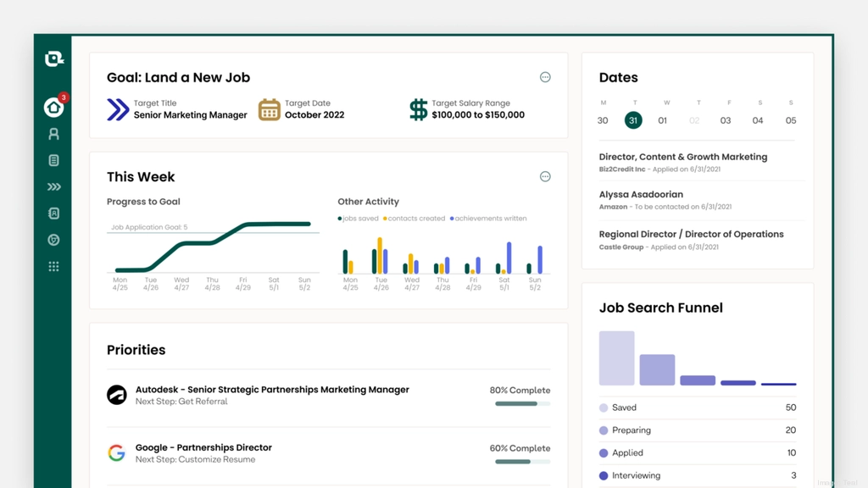This screenshot has height=488, width=868.
Task: Open the Google Partnerships Director priority
Action: 203,447
